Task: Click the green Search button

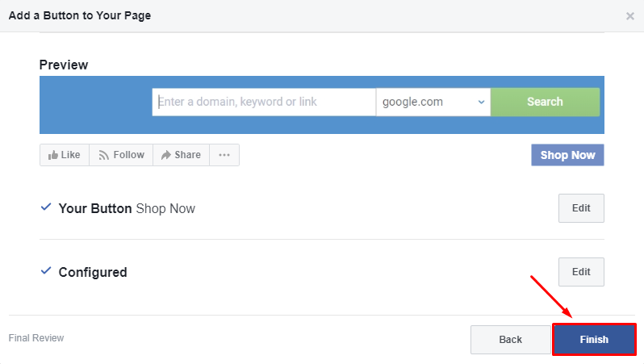Action: tap(545, 102)
